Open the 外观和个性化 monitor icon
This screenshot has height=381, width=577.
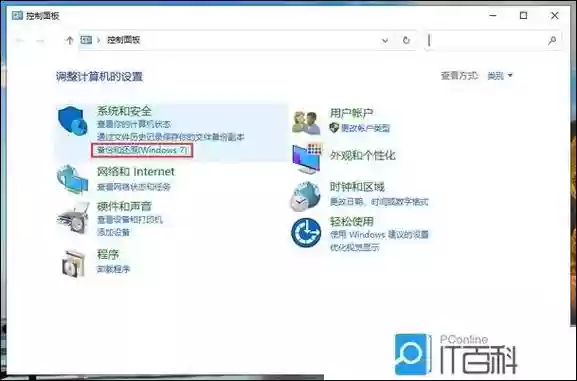[307, 159]
